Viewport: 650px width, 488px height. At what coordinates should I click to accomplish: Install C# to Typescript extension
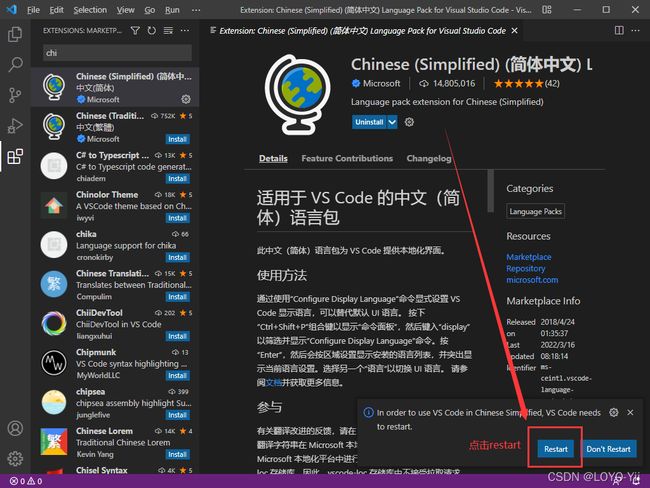(x=177, y=179)
